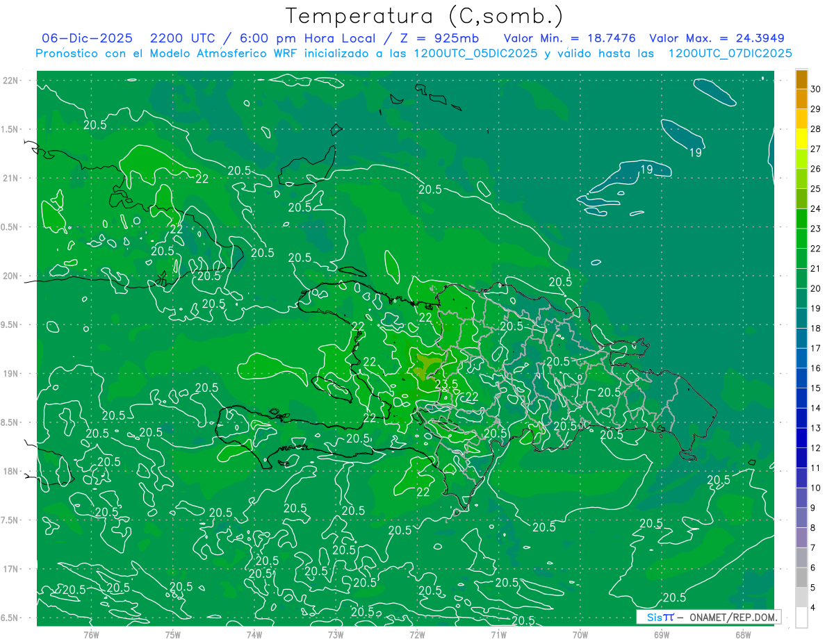Screen dimensions: 834x644
Task: Click the valid-until time "1200UTC_07DIC2025"
Action: point(730,53)
